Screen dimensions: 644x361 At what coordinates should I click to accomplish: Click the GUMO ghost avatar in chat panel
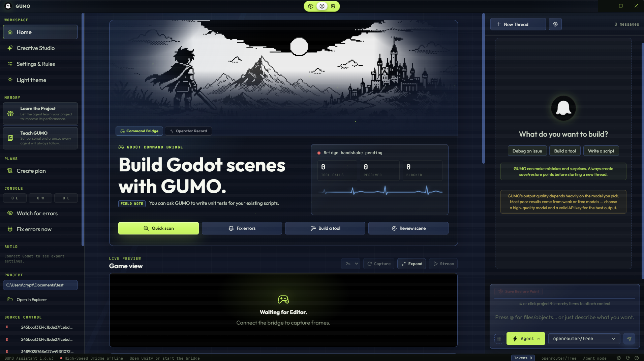563,108
